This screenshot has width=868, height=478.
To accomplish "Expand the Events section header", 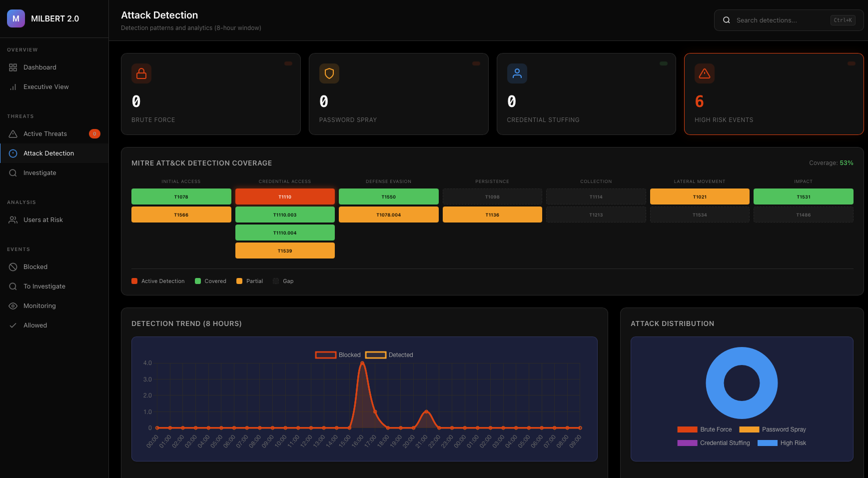I will tap(18, 249).
